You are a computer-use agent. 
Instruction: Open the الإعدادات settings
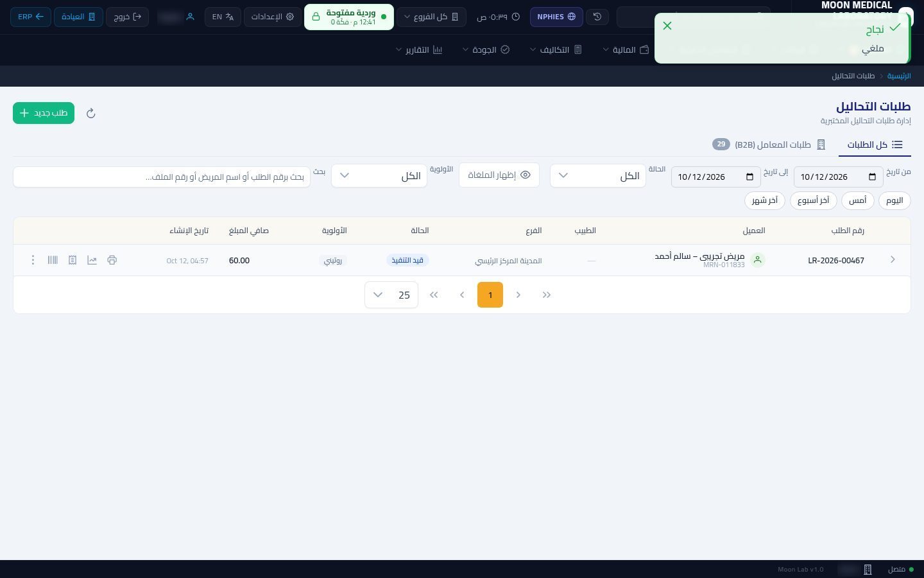point(273,17)
